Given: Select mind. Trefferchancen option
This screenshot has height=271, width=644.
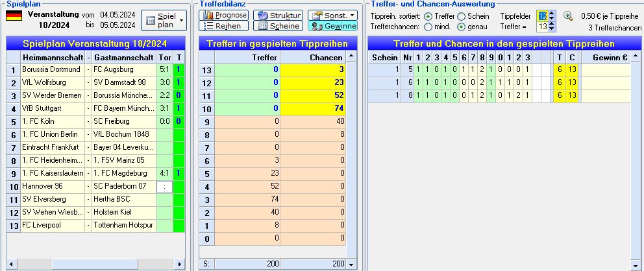Looking at the screenshot, I should (428, 27).
